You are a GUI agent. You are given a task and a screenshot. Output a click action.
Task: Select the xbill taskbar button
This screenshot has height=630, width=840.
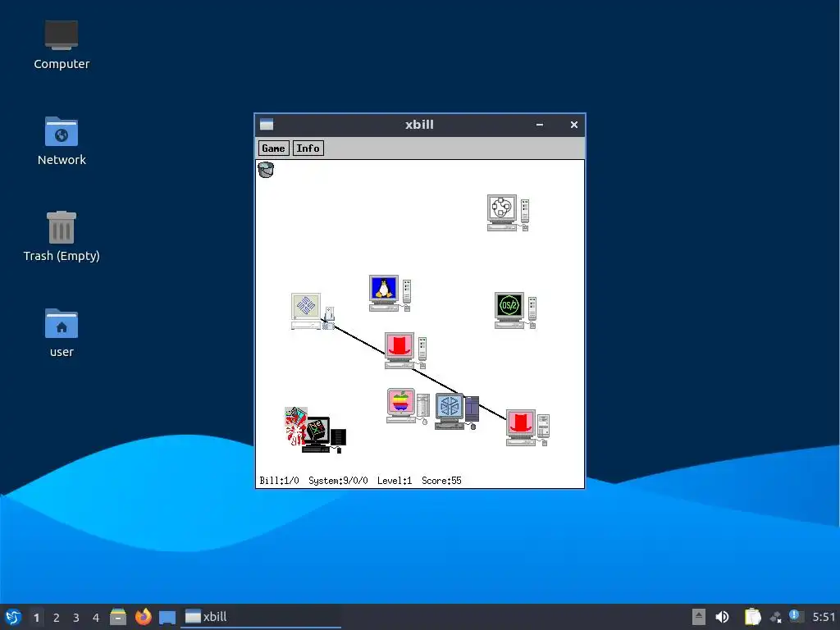click(260, 617)
